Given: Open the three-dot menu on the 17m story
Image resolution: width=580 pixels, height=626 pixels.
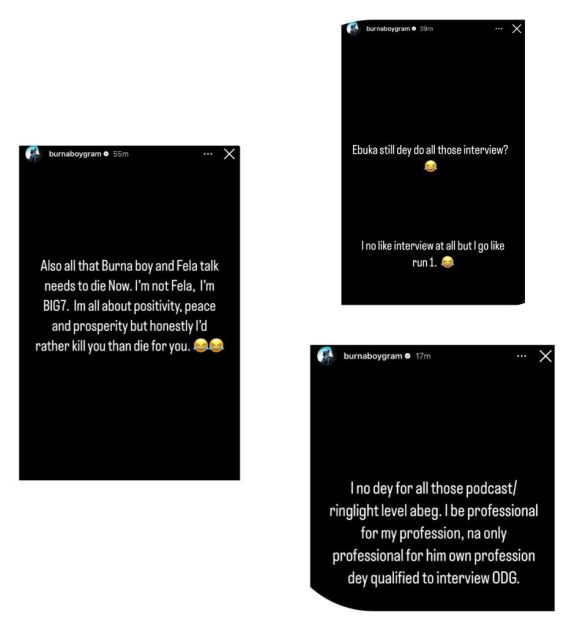Looking at the screenshot, I should point(521,356).
